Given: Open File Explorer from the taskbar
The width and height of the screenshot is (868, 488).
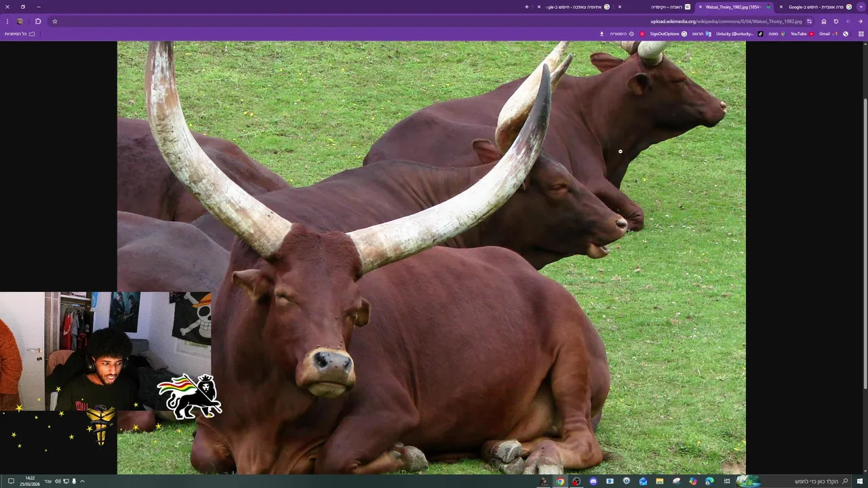Looking at the screenshot, I should click(x=659, y=481).
